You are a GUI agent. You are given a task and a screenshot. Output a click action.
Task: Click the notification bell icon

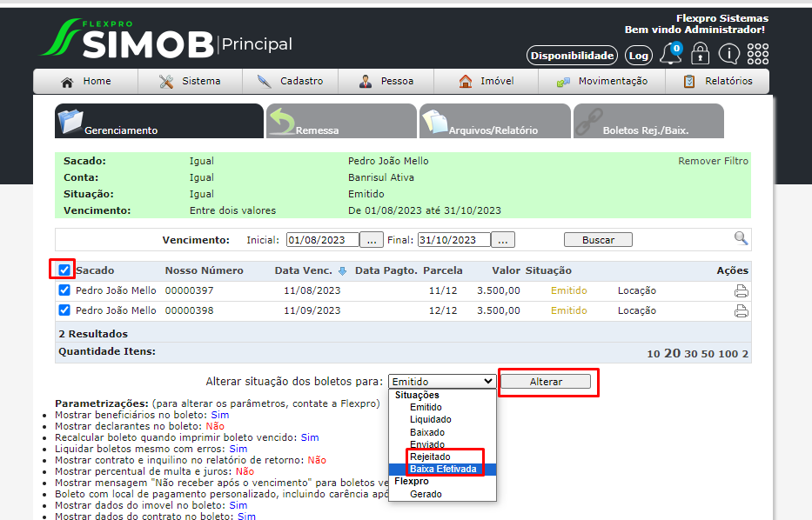coord(670,54)
